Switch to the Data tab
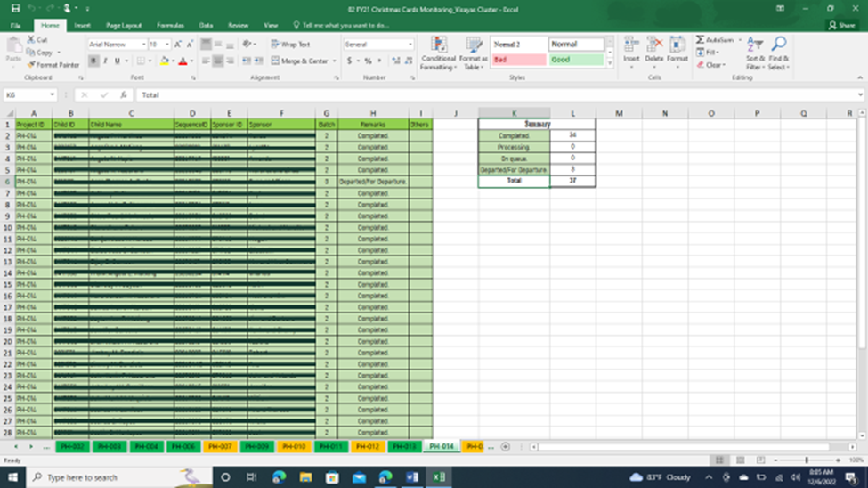Image resolution: width=868 pixels, height=488 pixels. (206, 26)
